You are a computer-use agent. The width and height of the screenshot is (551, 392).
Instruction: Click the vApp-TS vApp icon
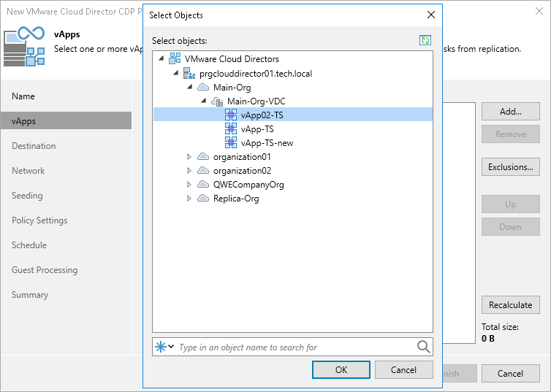pos(231,128)
